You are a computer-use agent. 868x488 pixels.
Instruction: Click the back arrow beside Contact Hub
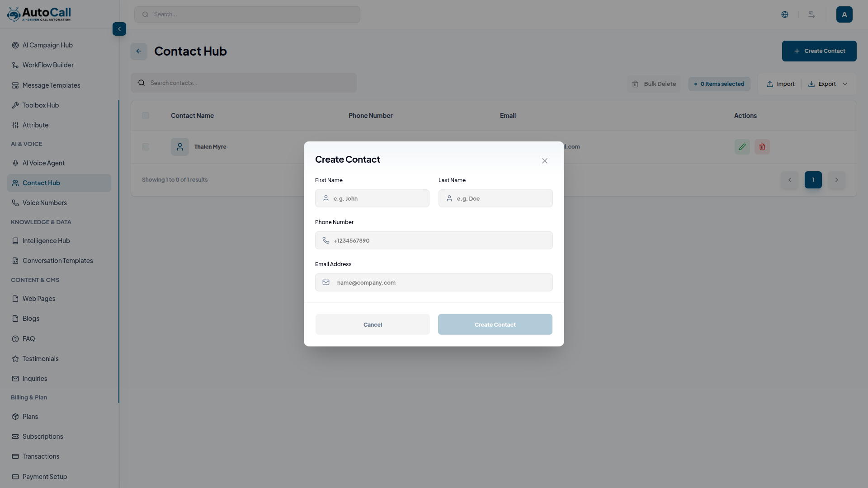[139, 51]
